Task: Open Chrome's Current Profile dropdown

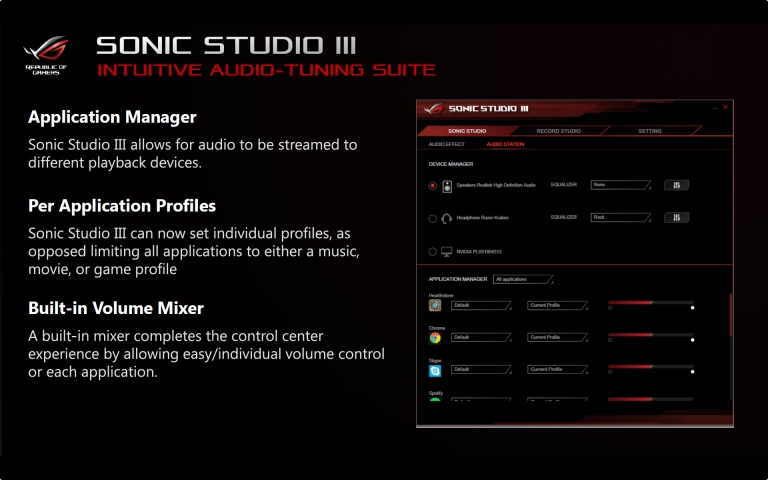Action: click(557, 338)
